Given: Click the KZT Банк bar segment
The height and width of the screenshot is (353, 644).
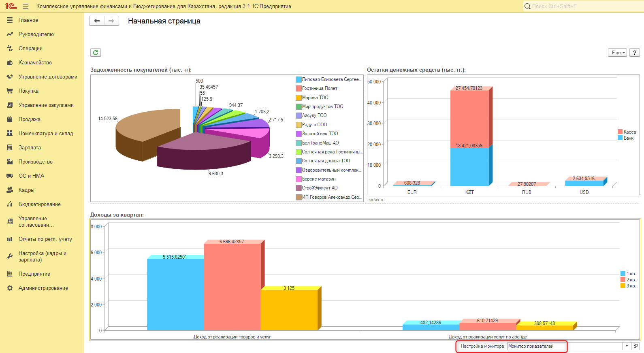Looking at the screenshot, I should click(469, 167).
